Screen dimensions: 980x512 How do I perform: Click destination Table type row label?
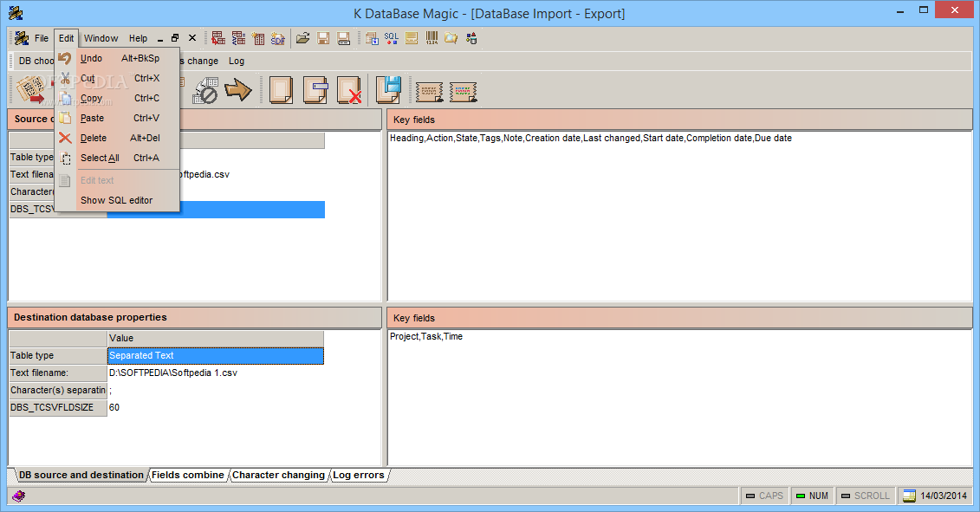(58, 356)
